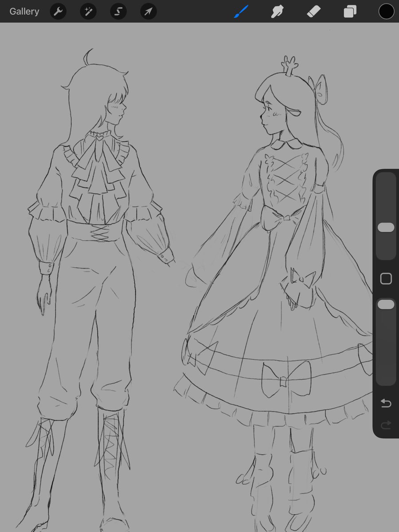Viewport: 399px width, 532px height.
Task: Select the Smudge tool
Action: [277, 12]
